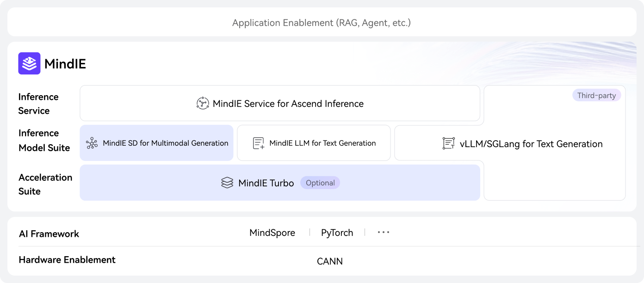Click the MindIE SD multimodal node icon

click(92, 143)
